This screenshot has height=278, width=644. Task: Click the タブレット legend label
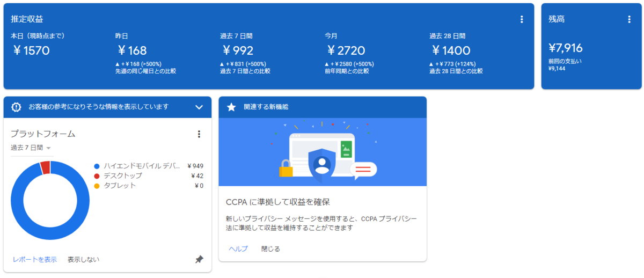120,185
